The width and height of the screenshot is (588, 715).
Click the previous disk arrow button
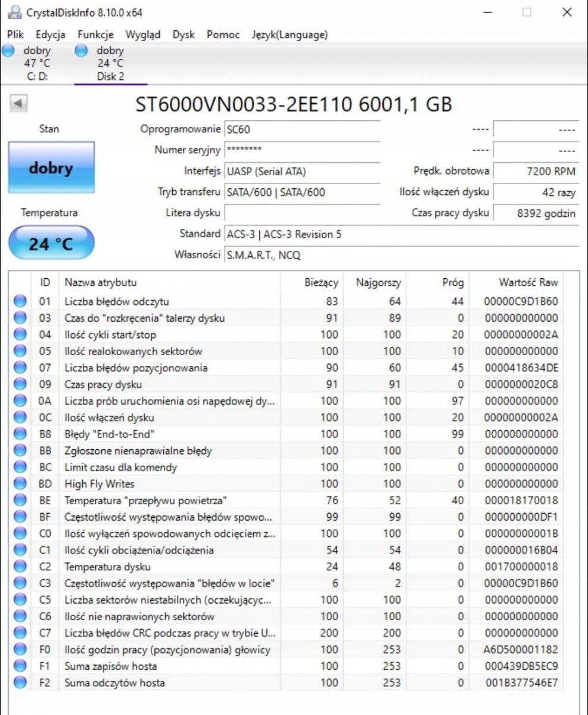18,104
